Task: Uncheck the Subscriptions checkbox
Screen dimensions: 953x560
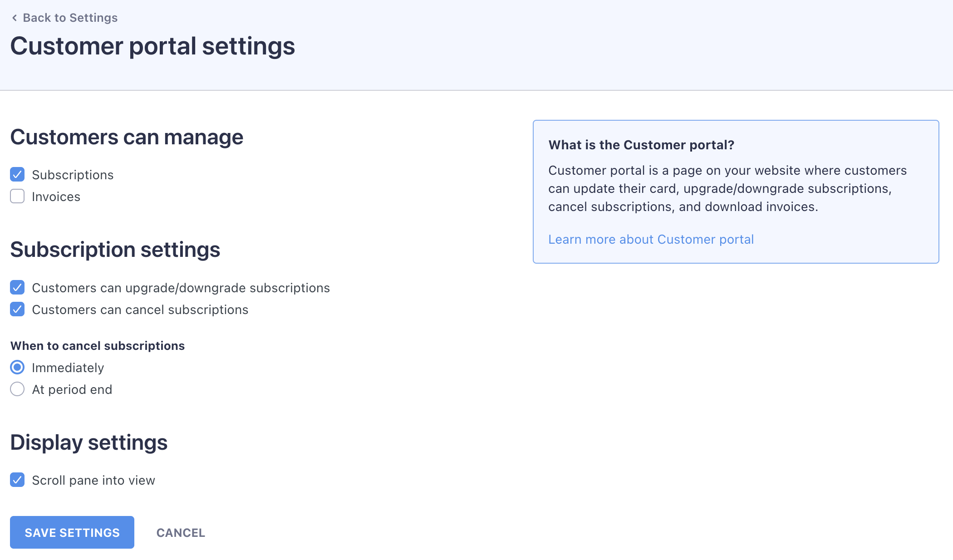Action: pyautogui.click(x=17, y=174)
